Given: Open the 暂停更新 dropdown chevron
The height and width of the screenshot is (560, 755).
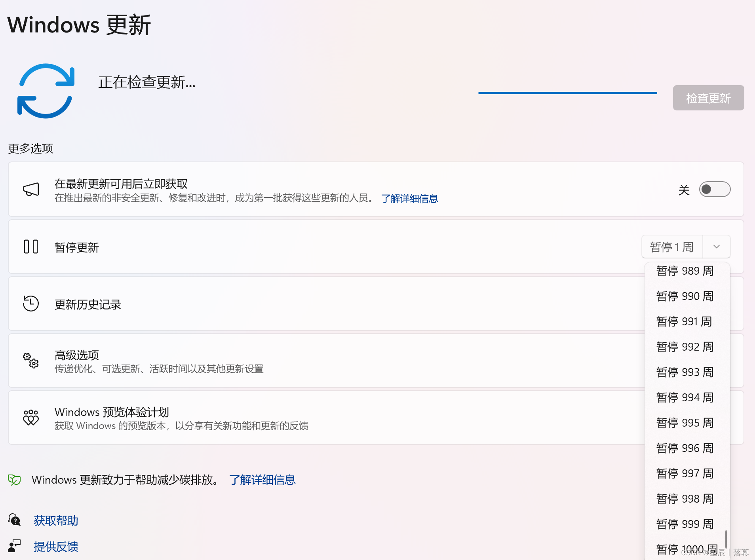Looking at the screenshot, I should coord(716,247).
